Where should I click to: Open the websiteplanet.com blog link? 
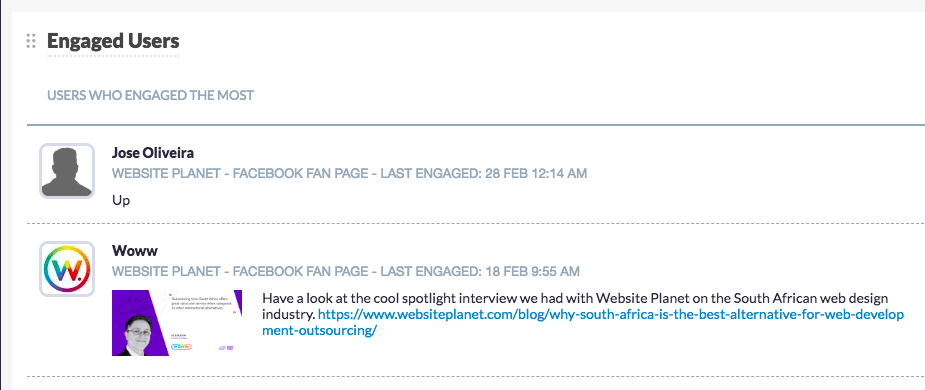point(582,322)
